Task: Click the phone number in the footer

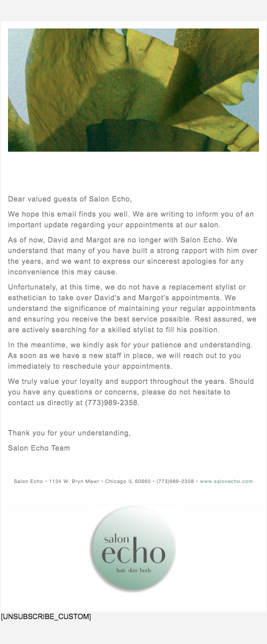Action: point(175,481)
